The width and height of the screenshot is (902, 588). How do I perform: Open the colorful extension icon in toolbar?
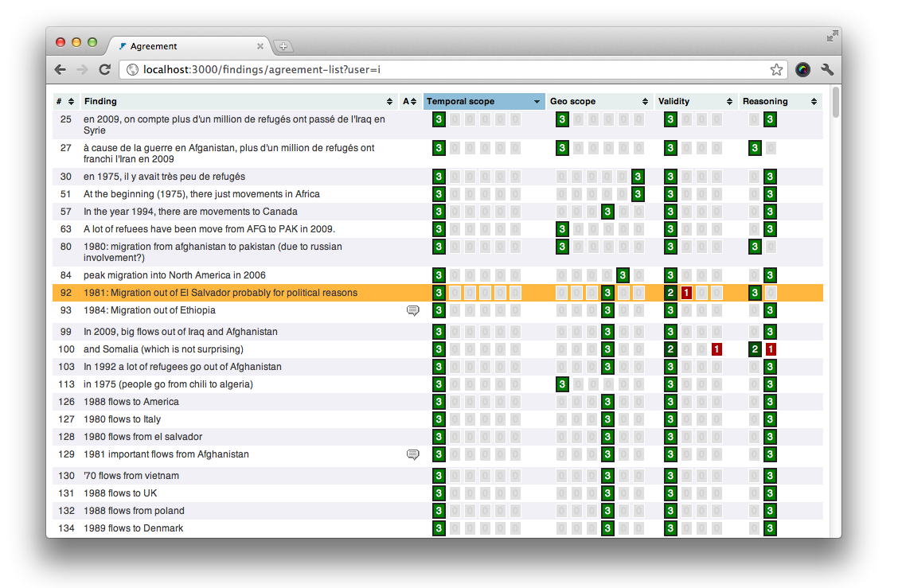click(x=802, y=69)
